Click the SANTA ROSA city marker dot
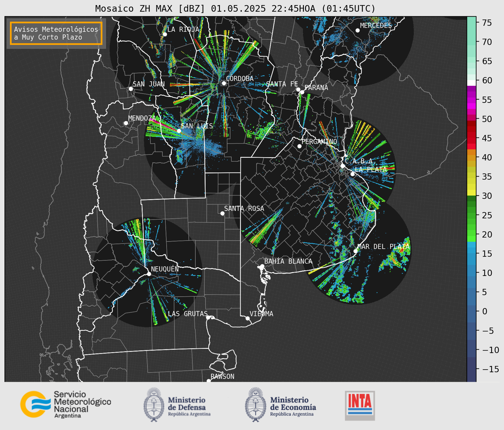 (222, 213)
